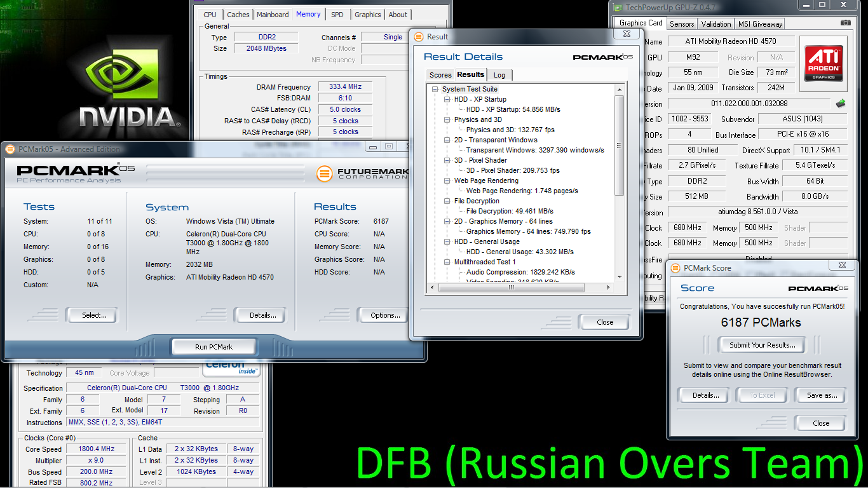Click the results tree scroll-down arrow
This screenshot has height=488, width=868.
point(620,276)
